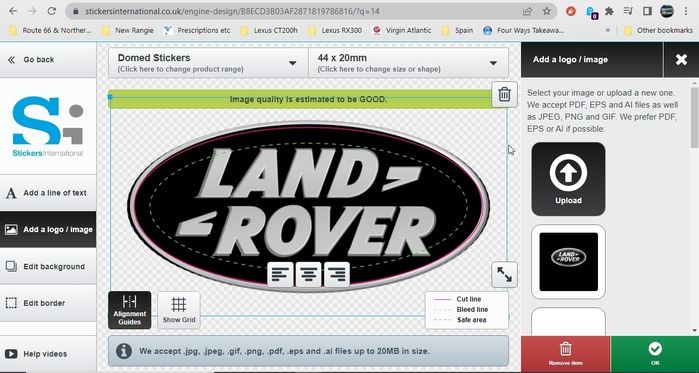This screenshot has height=373, width=699.
Task: Select Edit border in the sidebar
Action: (x=48, y=303)
